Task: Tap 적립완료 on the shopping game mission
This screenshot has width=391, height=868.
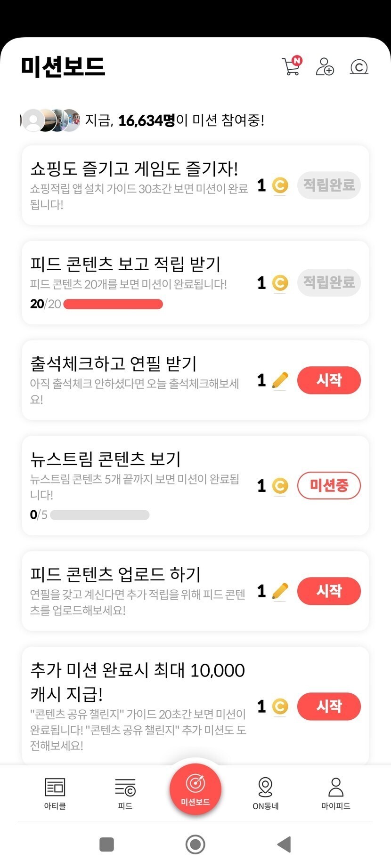Action: coord(329,185)
